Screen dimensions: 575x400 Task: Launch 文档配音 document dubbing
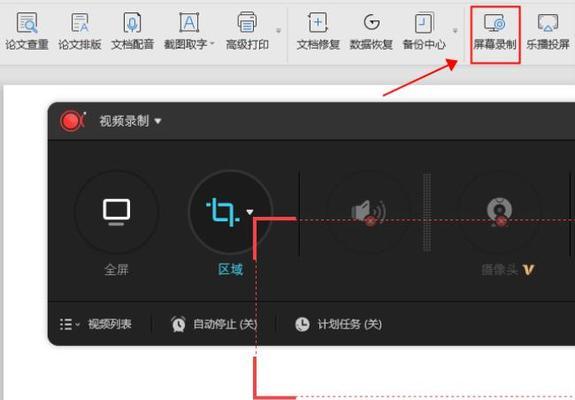coord(132,31)
